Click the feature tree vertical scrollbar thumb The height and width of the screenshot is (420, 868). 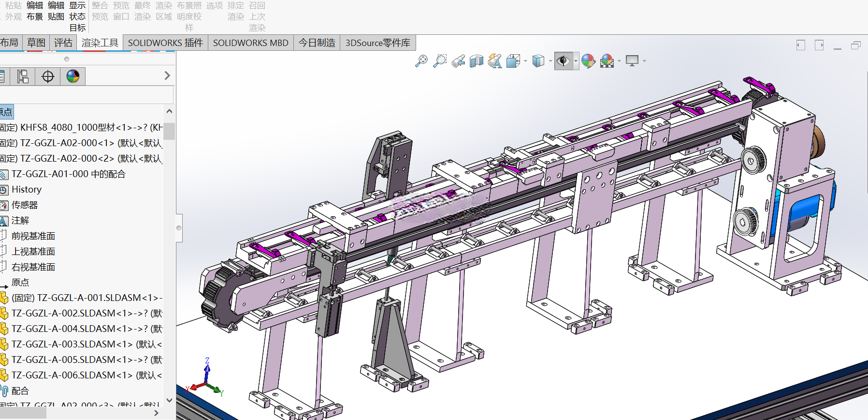pyautogui.click(x=169, y=131)
